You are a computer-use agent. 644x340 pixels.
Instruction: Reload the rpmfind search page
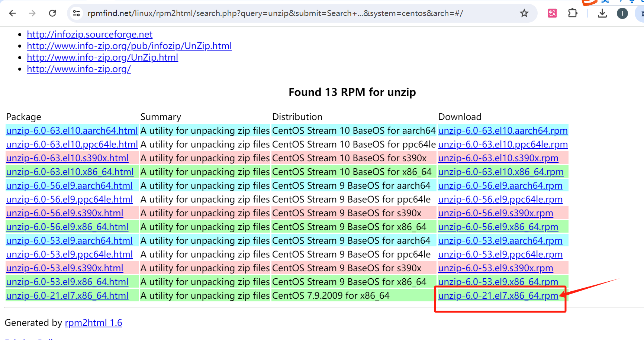pyautogui.click(x=52, y=13)
